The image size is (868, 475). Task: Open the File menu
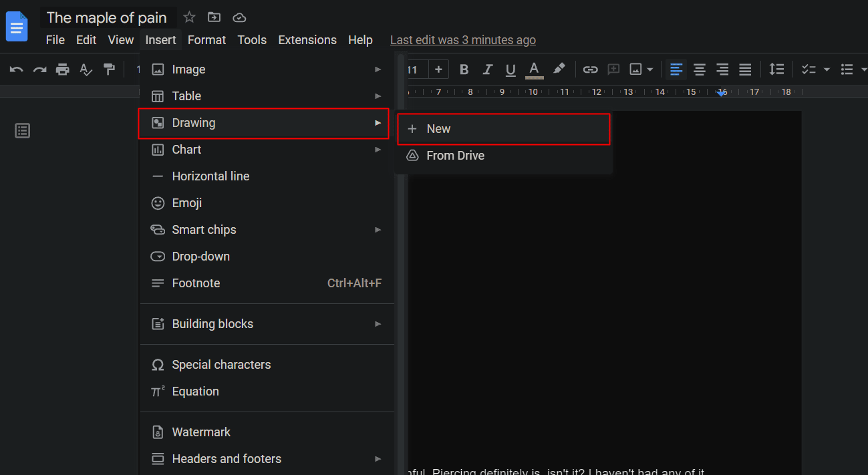55,40
